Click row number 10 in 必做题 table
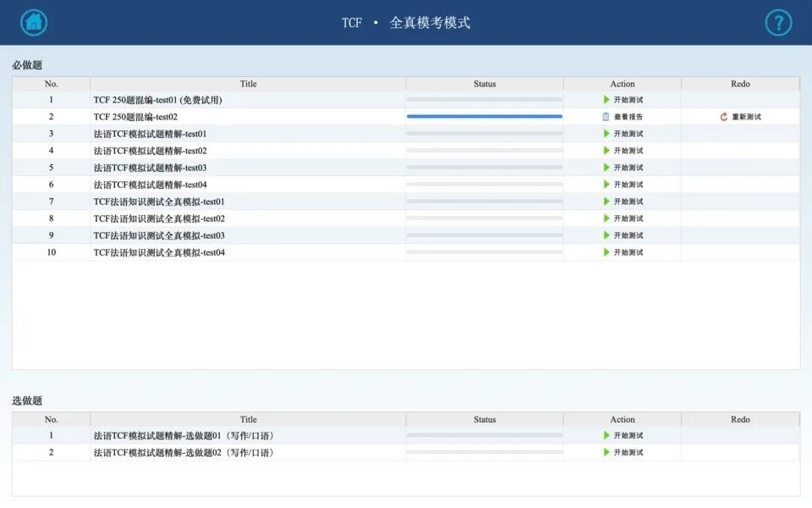 click(52, 252)
